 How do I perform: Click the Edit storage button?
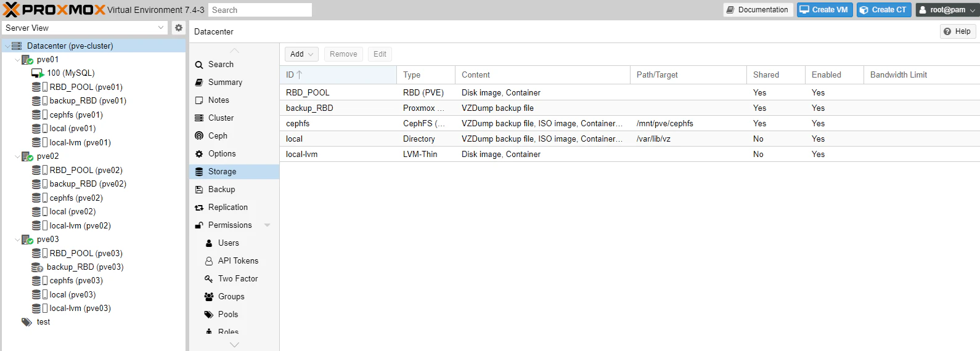click(380, 54)
